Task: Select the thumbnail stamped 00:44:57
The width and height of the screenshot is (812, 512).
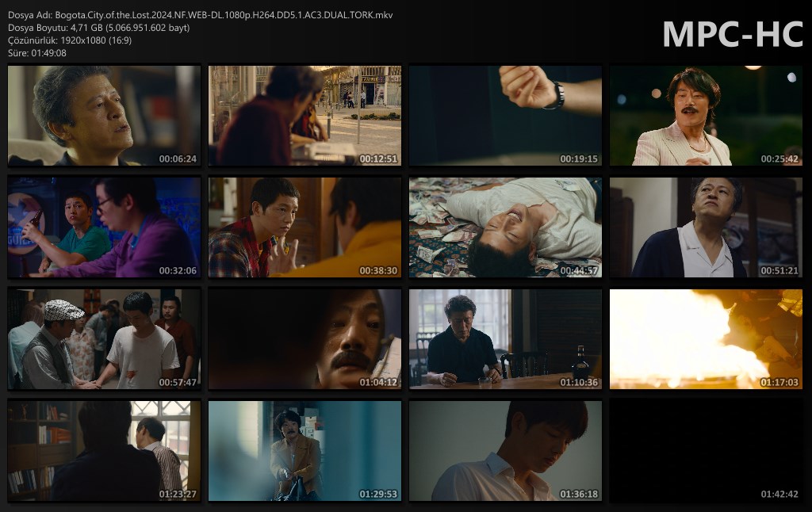Action: click(x=505, y=227)
